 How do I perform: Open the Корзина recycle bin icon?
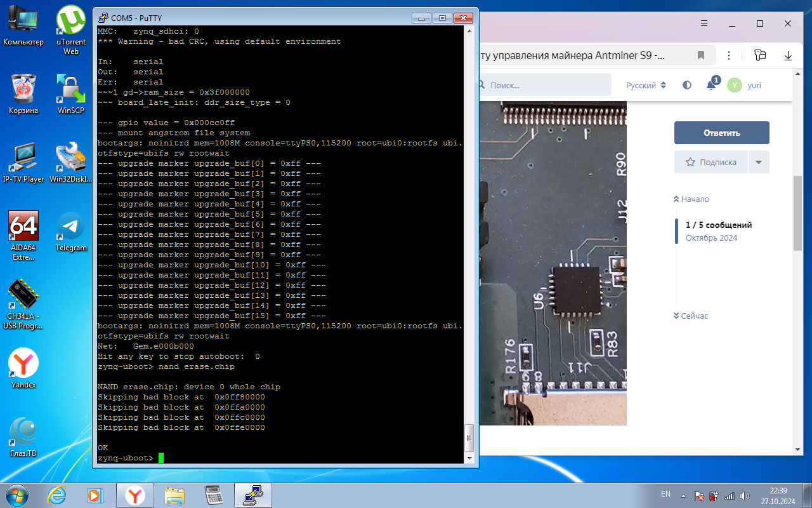23,94
